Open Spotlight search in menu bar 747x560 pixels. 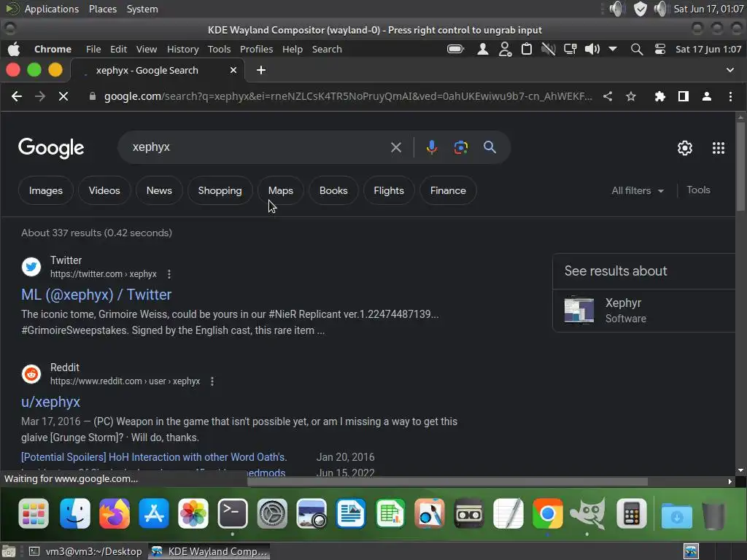pos(636,50)
